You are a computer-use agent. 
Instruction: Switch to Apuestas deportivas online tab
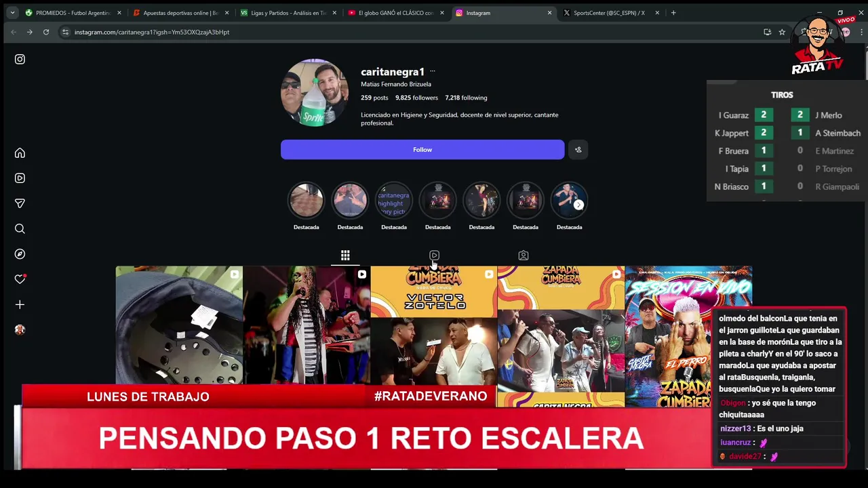[x=180, y=13]
